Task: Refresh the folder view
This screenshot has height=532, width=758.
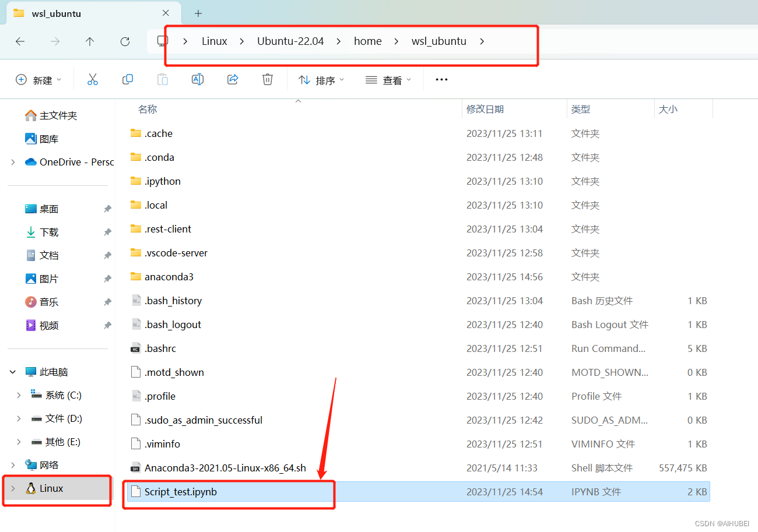Action: (125, 41)
